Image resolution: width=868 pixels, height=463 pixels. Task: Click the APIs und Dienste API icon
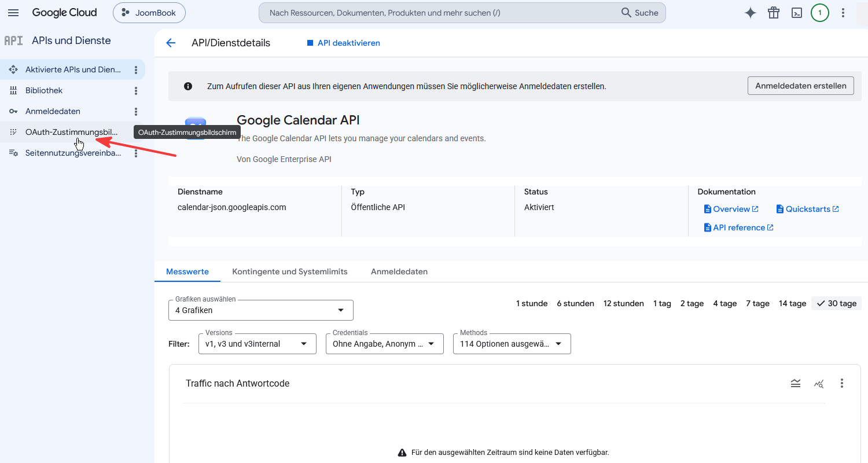pos(13,41)
